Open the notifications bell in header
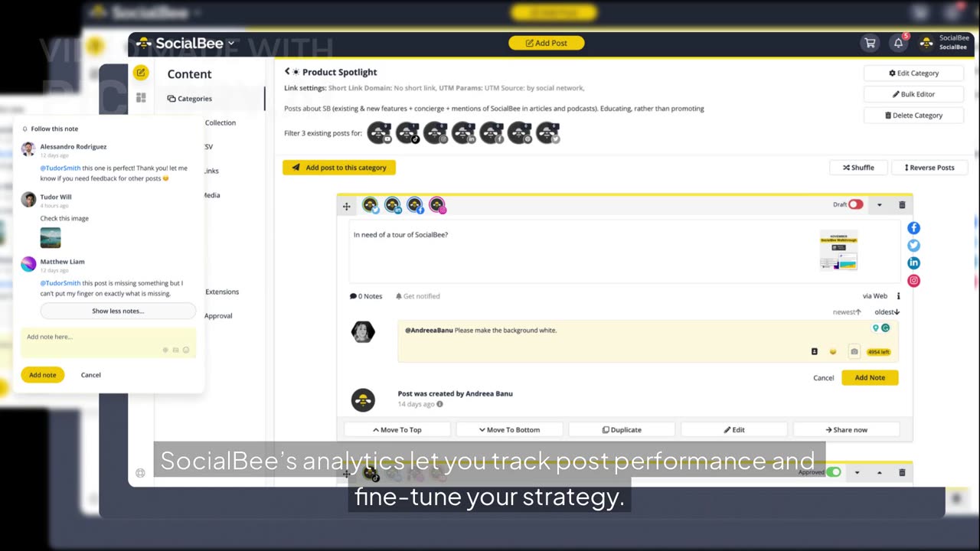This screenshot has height=551, width=980. [x=899, y=44]
